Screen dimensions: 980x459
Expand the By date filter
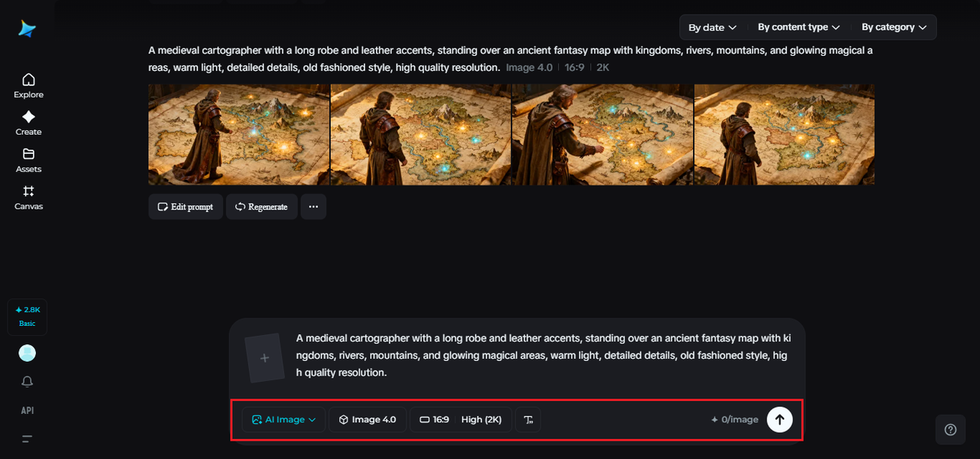tap(712, 28)
